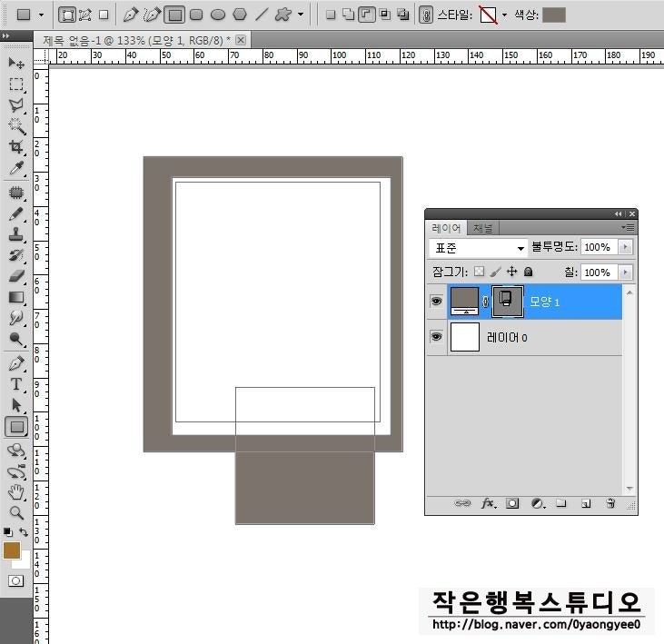Select the Smudge tool
The image size is (664, 644).
point(16,318)
